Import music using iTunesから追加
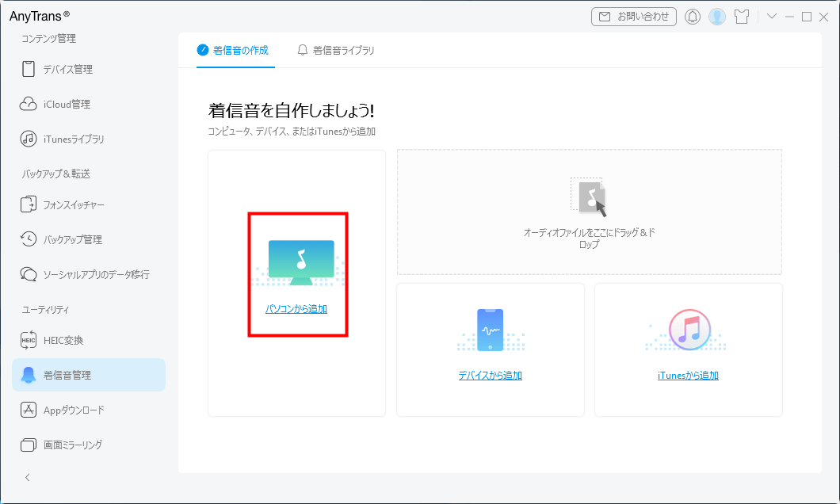The height and width of the screenshot is (504, 840). pyautogui.click(x=688, y=376)
